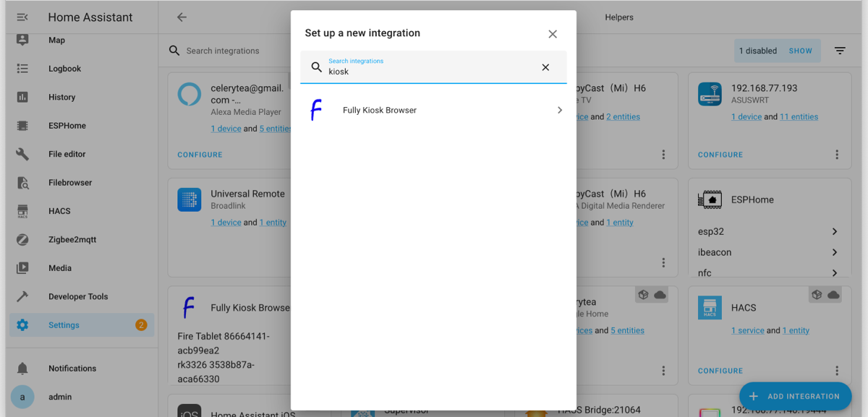868x417 pixels.
Task: Click the Alexa Media Player logo
Action: tap(190, 94)
